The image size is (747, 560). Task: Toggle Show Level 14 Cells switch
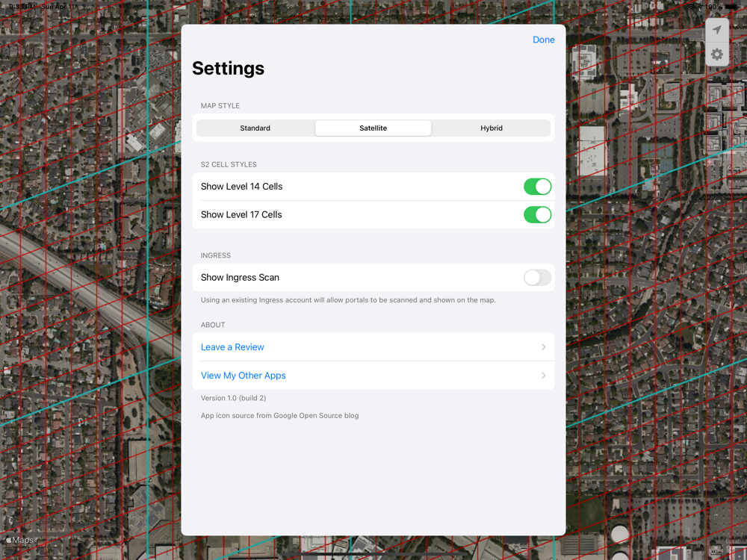537,187
